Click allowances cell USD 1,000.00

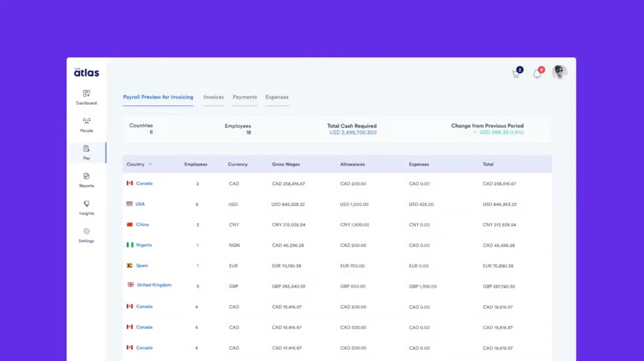coord(354,204)
